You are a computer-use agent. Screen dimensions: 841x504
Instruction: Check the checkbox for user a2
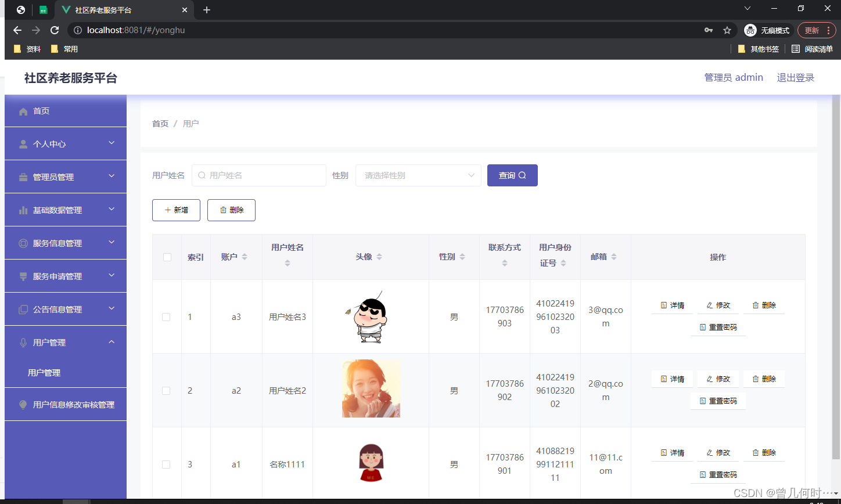166,391
